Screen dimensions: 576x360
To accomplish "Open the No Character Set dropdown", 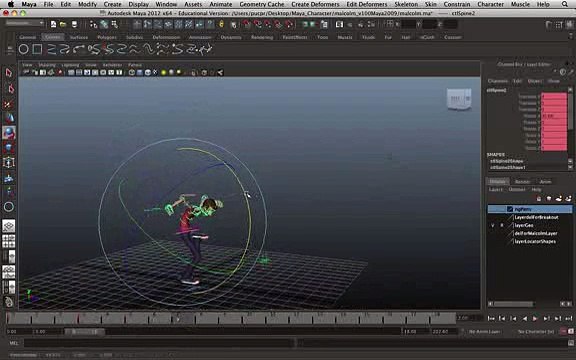I will (x=536, y=331).
